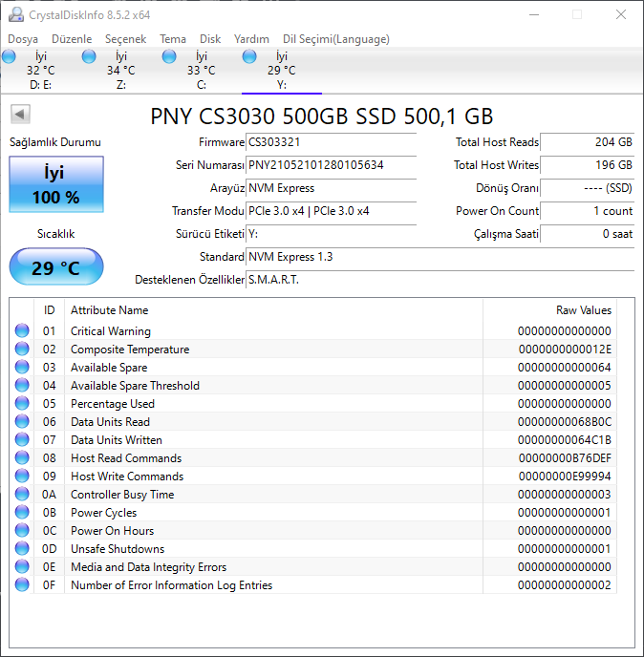This screenshot has height=657, width=644.
Task: Click the CrystalDiskInfo app icon in the title bar
Action: click(16, 14)
